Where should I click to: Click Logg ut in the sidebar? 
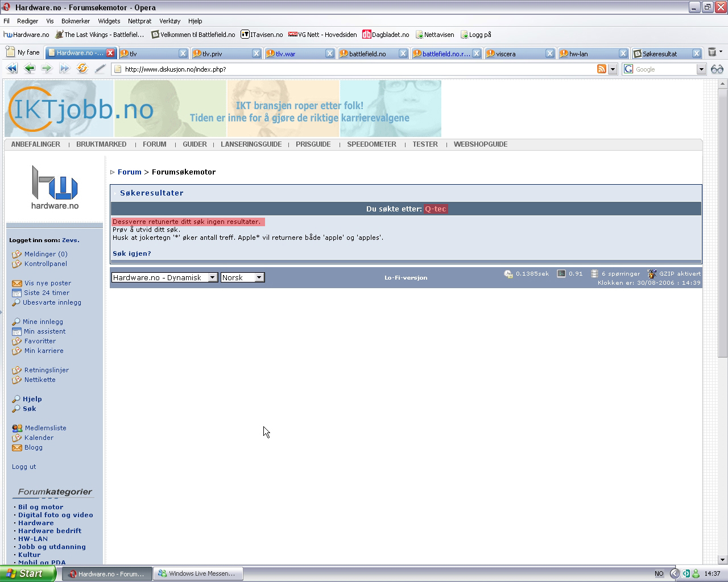pos(24,467)
